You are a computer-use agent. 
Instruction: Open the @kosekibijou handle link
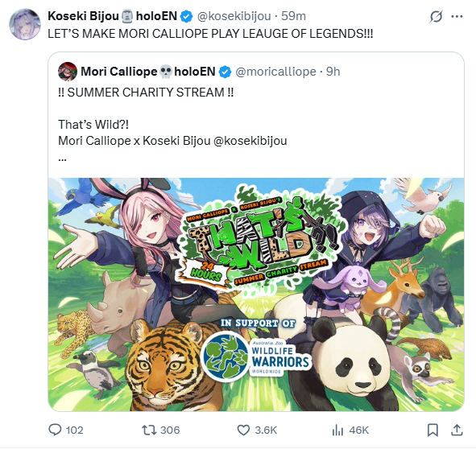click(x=234, y=16)
